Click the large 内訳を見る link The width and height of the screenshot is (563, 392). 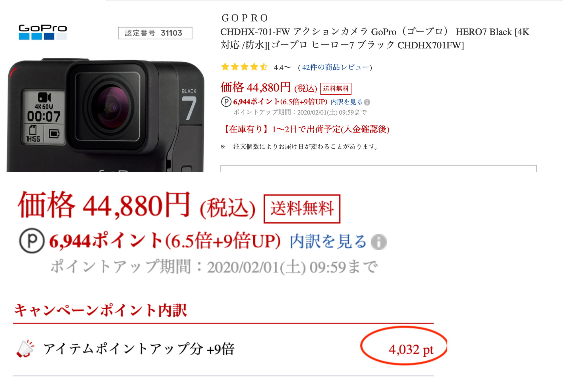click(328, 242)
